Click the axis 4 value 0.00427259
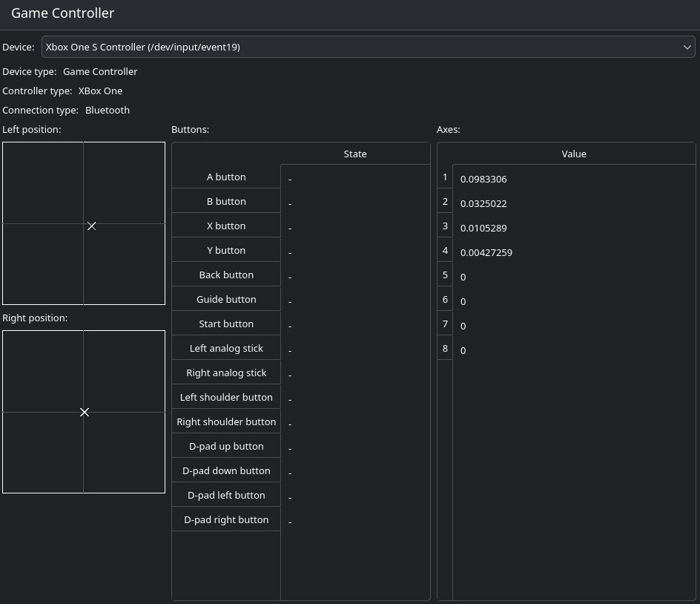700x604 pixels. (486, 252)
